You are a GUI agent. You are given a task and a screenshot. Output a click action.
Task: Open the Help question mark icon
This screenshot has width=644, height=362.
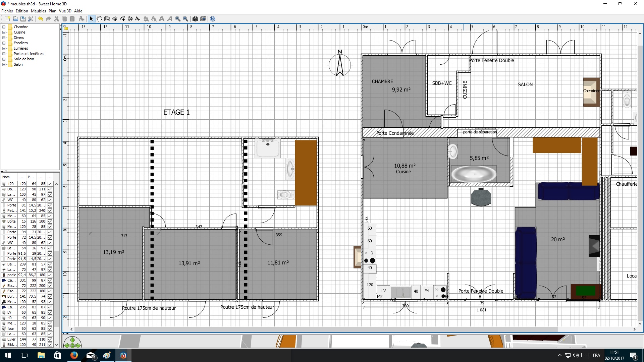tap(212, 19)
